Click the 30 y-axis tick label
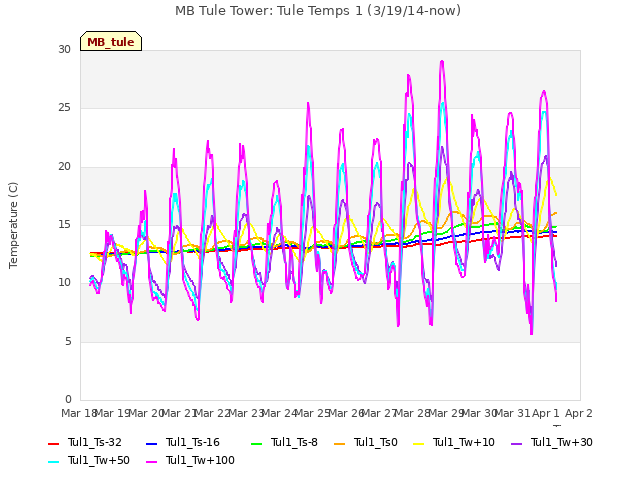640x480 pixels. click(64, 49)
